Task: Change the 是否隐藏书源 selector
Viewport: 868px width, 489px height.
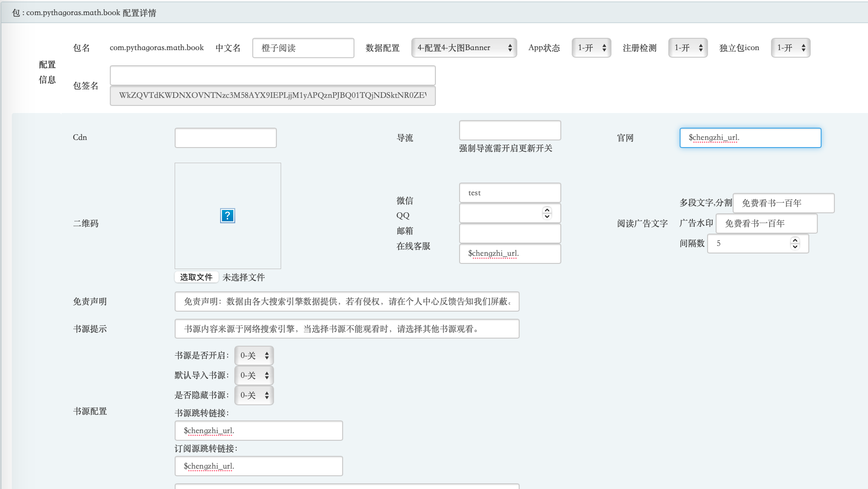Action: 254,395
